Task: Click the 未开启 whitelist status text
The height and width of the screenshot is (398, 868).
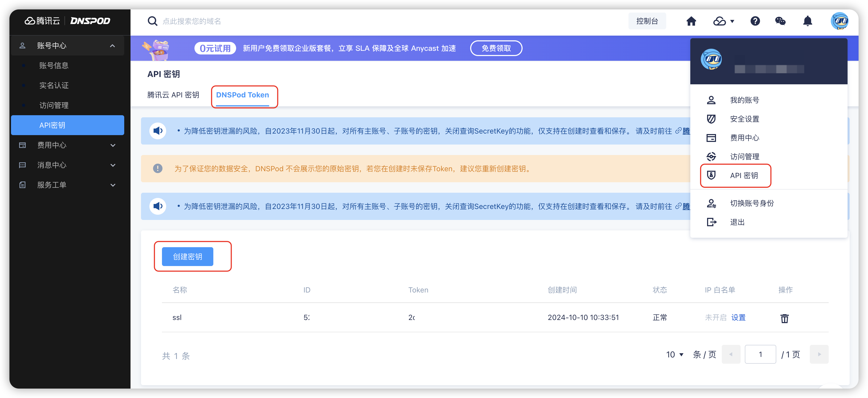Action: click(716, 317)
